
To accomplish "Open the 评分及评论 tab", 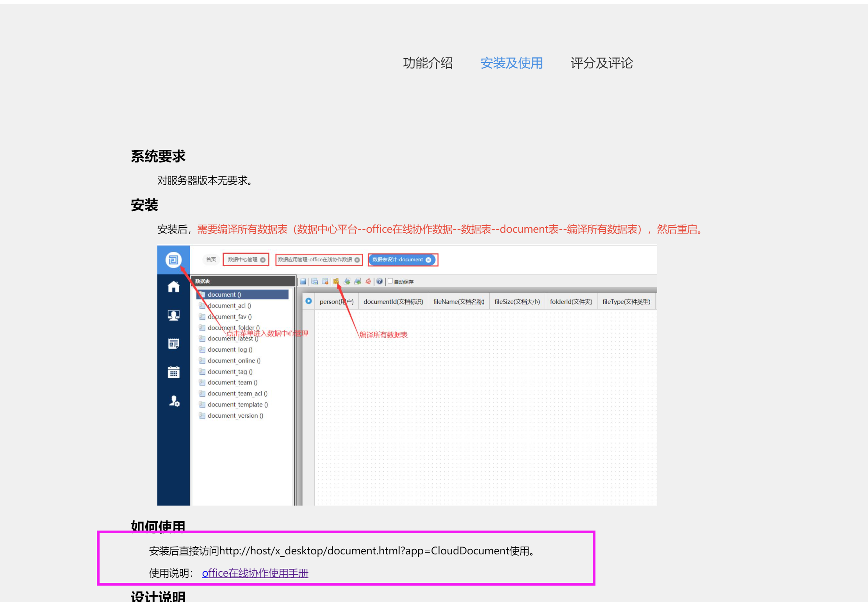I will [601, 63].
